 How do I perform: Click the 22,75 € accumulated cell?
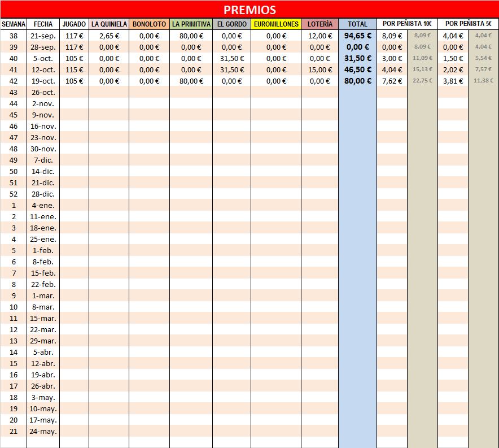[422, 81]
